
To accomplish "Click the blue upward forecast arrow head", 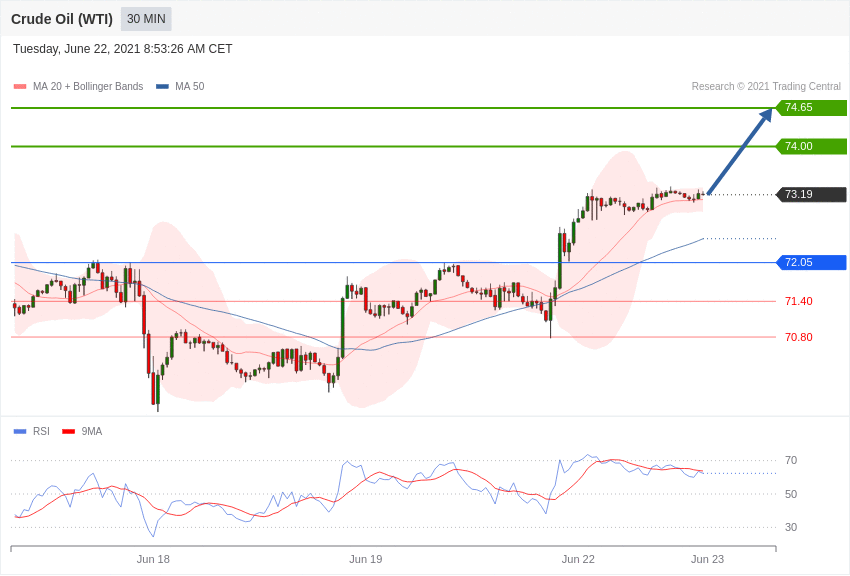I will click(x=766, y=115).
